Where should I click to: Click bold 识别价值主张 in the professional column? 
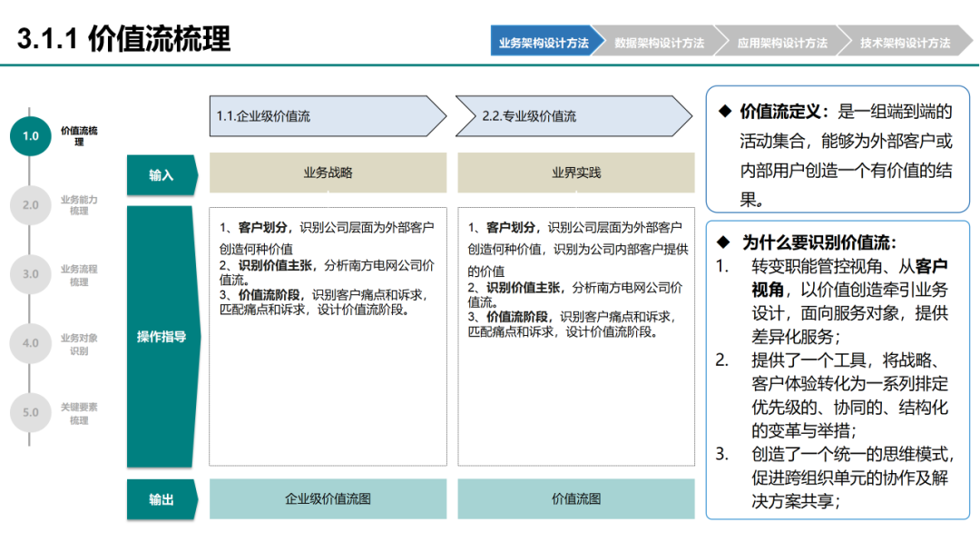[x=524, y=288]
